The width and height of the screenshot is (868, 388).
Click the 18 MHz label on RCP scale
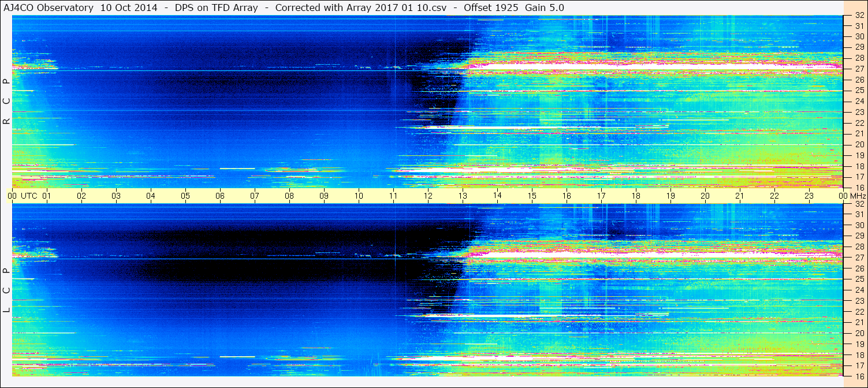click(859, 166)
